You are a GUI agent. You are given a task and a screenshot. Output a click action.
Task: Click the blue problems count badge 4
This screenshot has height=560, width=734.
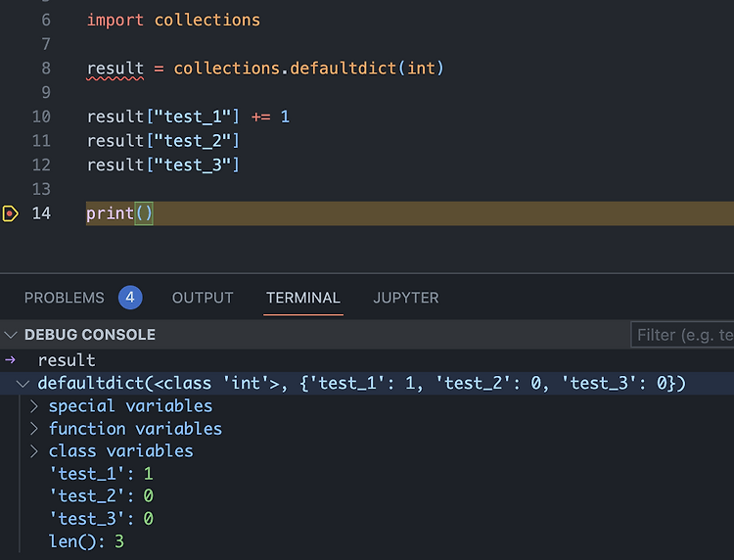point(130,298)
